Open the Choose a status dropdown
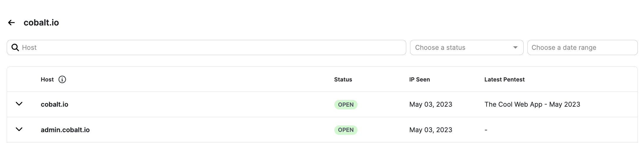This screenshot has width=644, height=143. tap(467, 47)
